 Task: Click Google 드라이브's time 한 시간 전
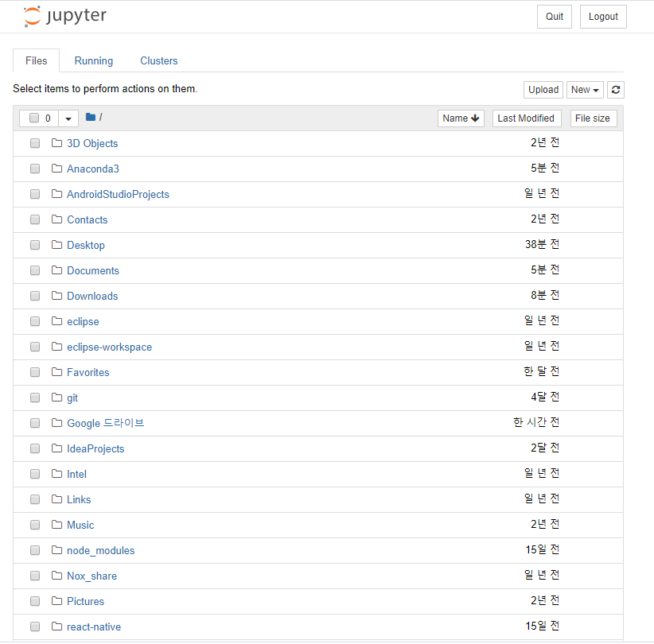click(536, 422)
